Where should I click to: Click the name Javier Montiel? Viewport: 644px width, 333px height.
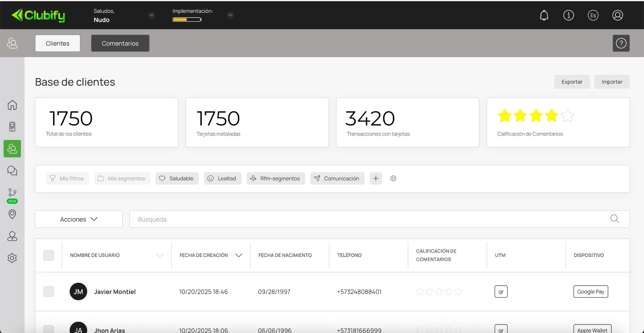(x=115, y=292)
